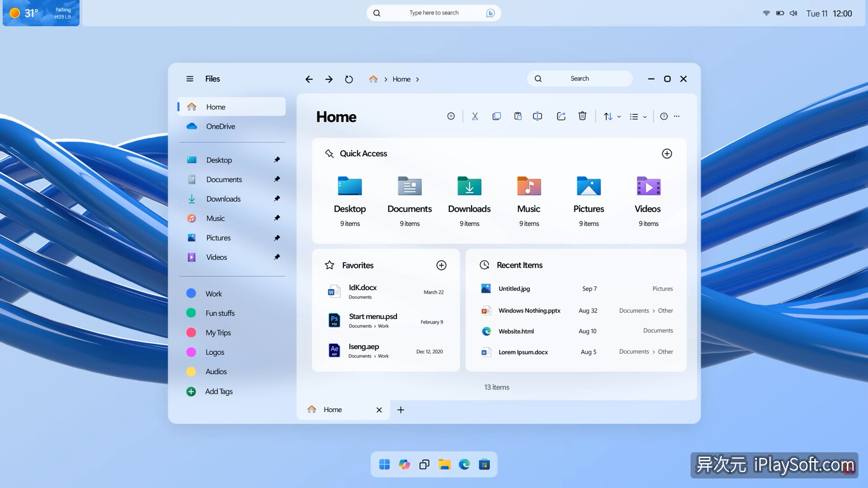Click the Paste icon in the toolbar
868x488 pixels.
(517, 116)
